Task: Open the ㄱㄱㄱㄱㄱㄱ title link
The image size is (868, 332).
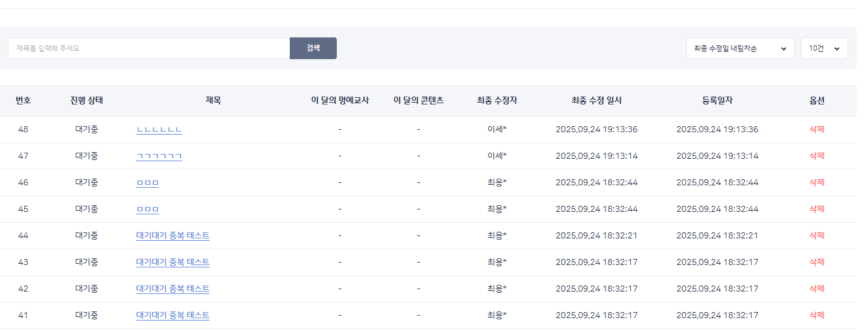Action: click(159, 156)
